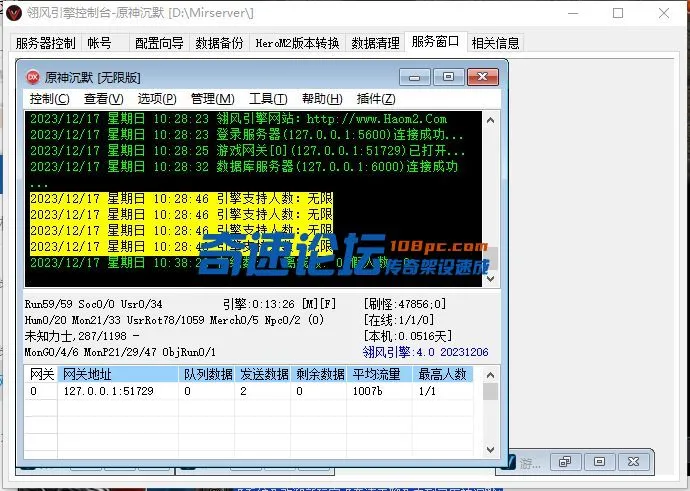Maximize the minimized 游... window at bottom
Screen dimensions: 690x491
click(599, 462)
